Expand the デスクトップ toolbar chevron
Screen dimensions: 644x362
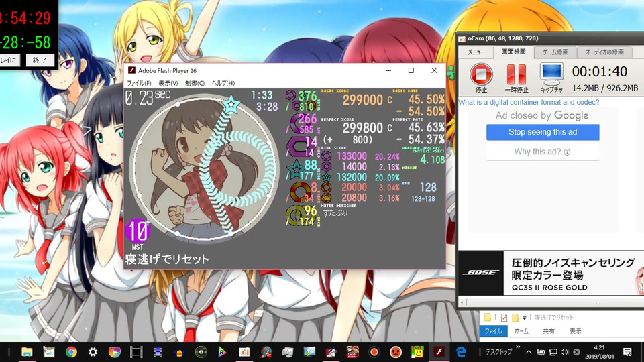tap(518, 347)
